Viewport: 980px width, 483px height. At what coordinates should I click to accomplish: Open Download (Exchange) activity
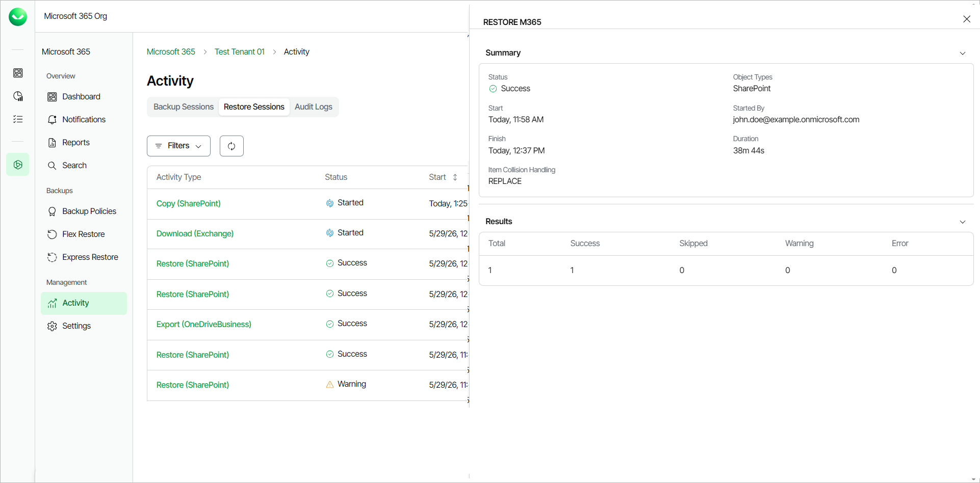coord(195,234)
